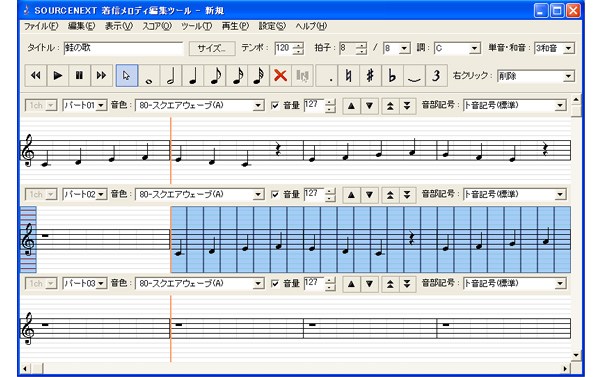The height and width of the screenshot is (377, 600).
Task: Open the 編集(E) menu
Action: [x=82, y=26]
